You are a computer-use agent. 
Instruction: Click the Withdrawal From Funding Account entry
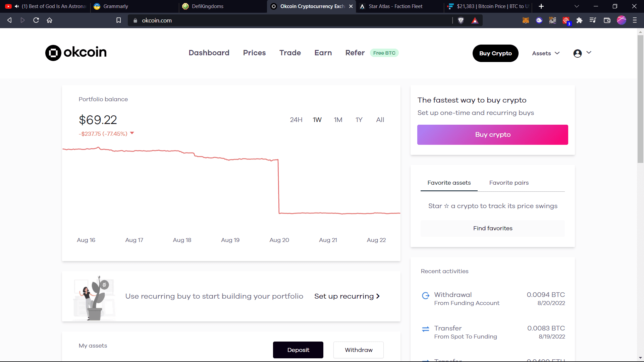click(x=493, y=299)
